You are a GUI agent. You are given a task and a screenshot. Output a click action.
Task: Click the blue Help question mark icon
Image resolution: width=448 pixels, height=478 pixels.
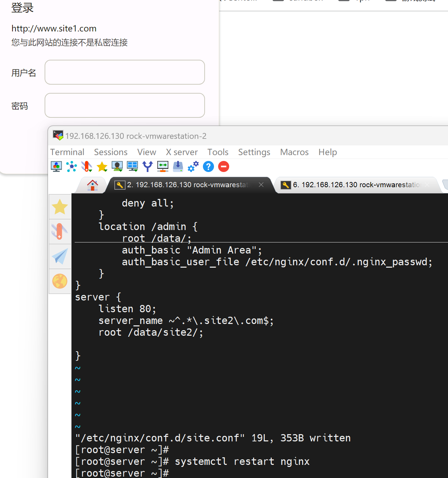tap(208, 166)
